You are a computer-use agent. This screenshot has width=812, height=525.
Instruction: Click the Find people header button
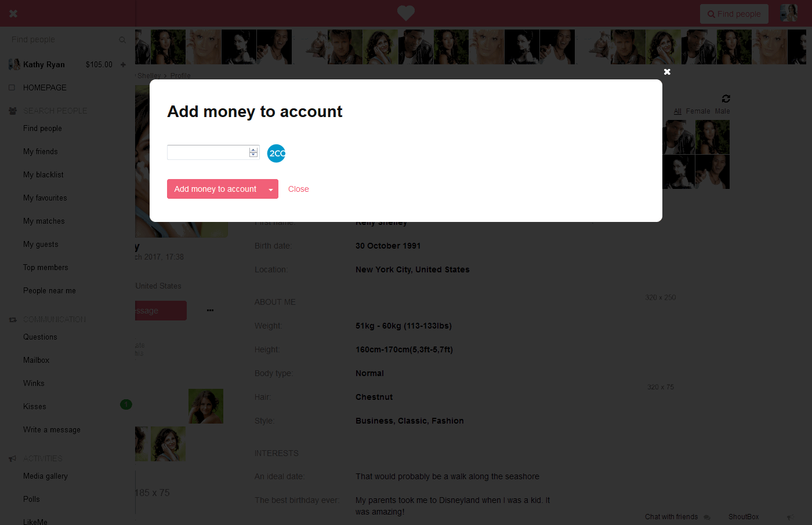point(734,14)
